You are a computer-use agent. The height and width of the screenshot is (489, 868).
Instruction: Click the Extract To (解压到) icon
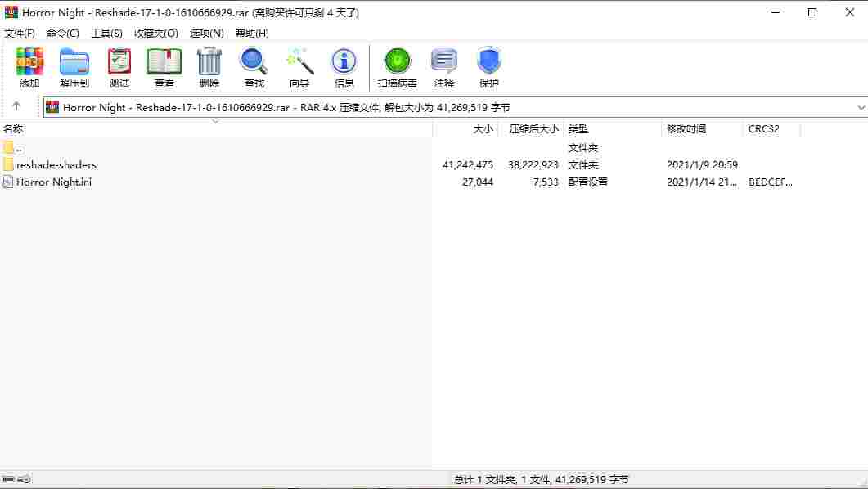(74, 68)
